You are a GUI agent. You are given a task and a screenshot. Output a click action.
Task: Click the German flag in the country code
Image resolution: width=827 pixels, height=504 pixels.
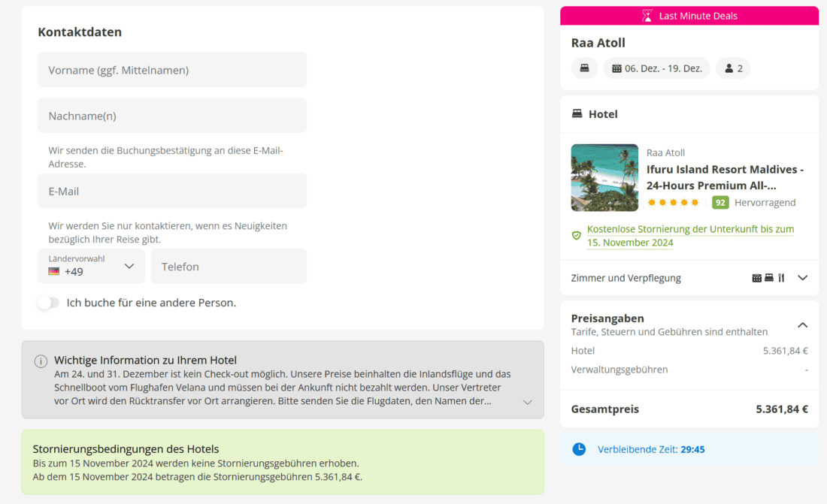click(x=53, y=272)
